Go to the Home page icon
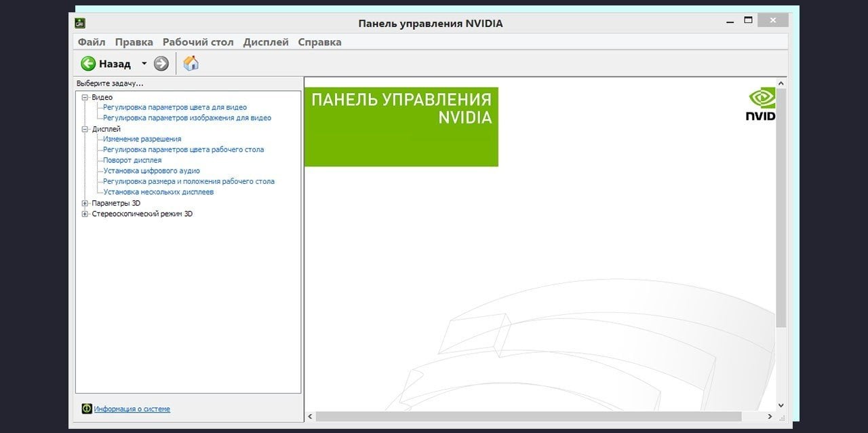Screen dimensions: 868x433 (x=191, y=64)
